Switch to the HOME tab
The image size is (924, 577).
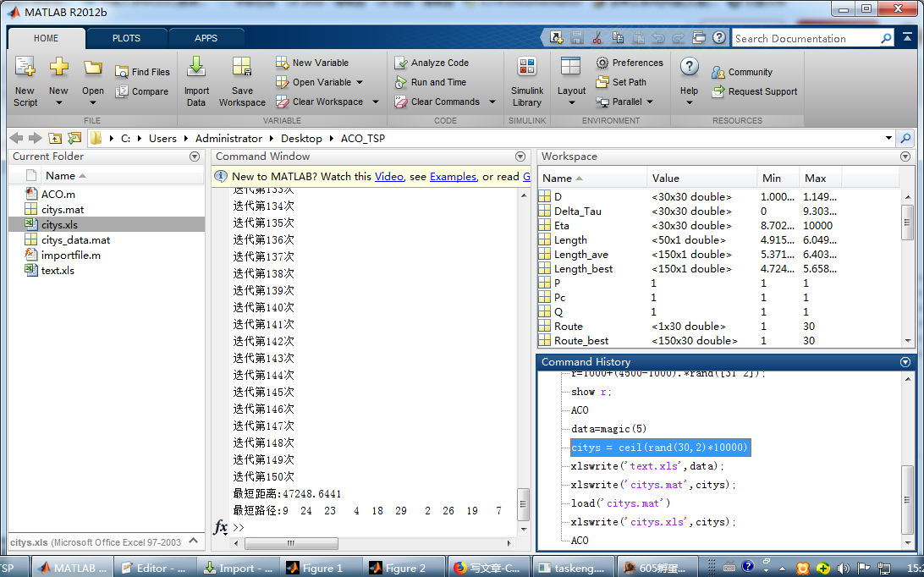[46, 38]
